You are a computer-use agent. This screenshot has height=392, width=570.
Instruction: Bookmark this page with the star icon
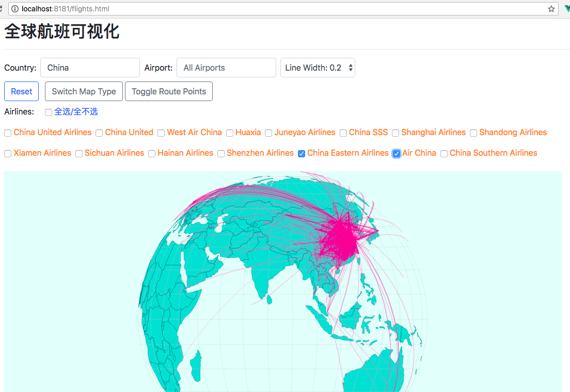point(551,9)
